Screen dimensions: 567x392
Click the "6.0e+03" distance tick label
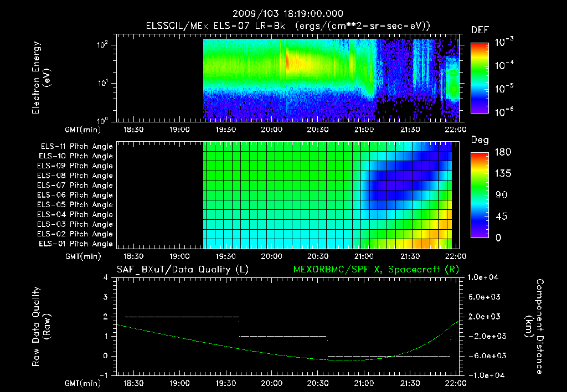pyautogui.click(x=485, y=297)
